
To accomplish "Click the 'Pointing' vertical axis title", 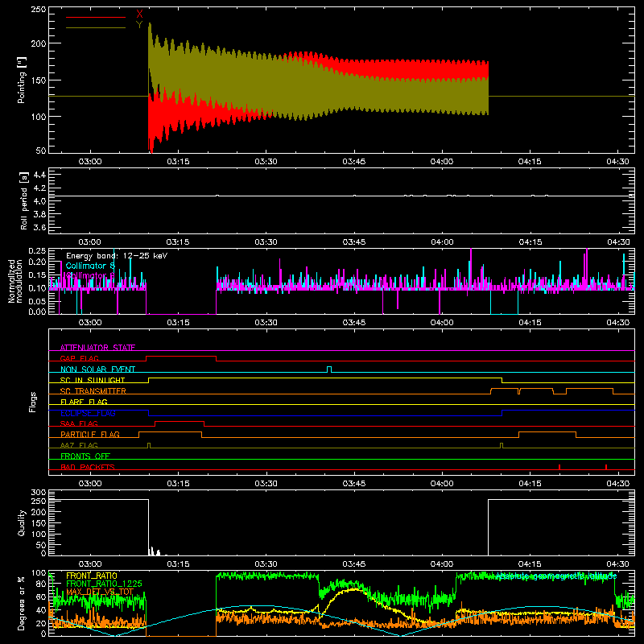I will point(22,80).
